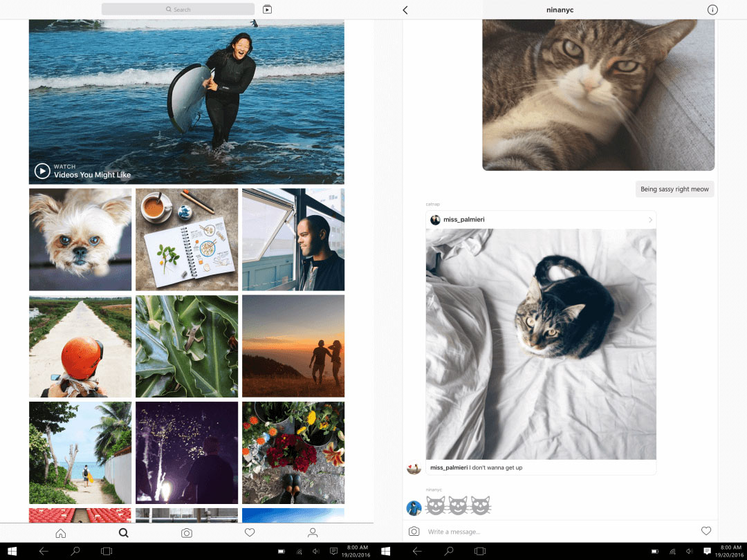The image size is (747, 560).
Task: Expand shared post via miss_palmieri chevron
Action: [x=650, y=220]
